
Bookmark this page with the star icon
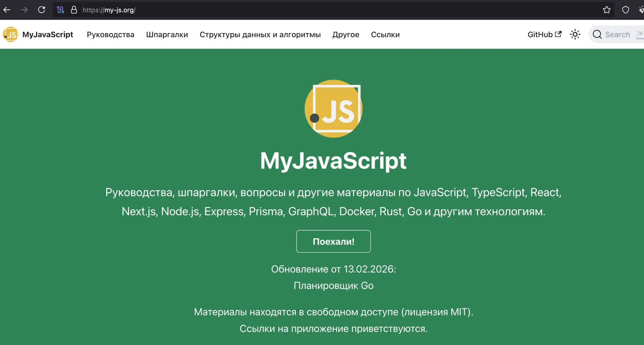(x=607, y=10)
